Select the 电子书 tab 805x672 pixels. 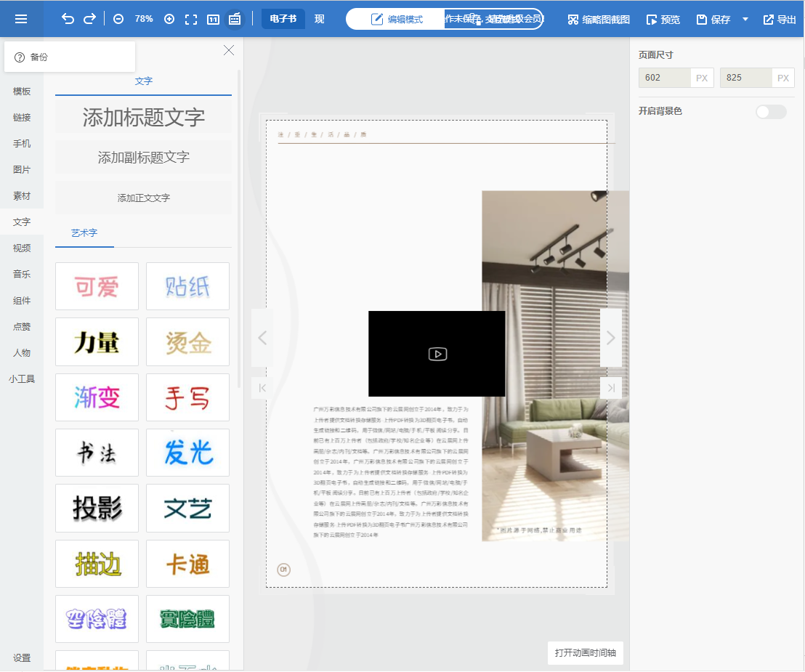click(283, 19)
